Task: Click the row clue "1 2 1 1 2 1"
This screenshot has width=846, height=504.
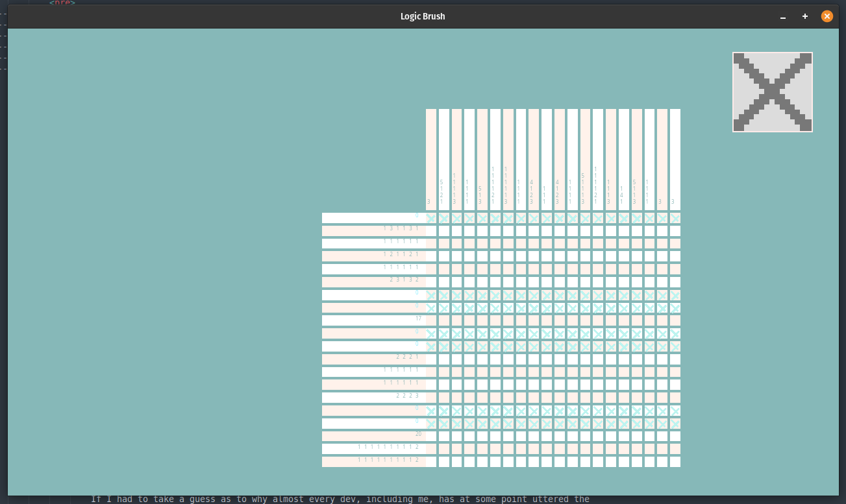Action: pyautogui.click(x=401, y=254)
